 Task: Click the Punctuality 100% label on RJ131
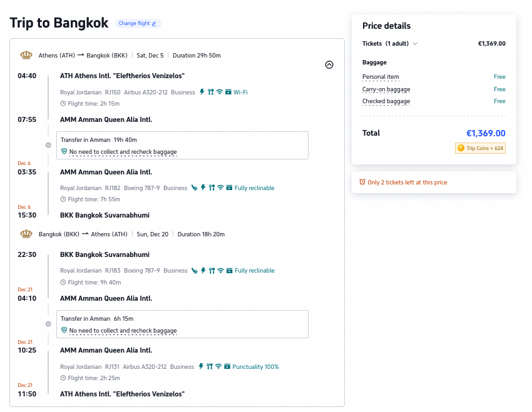coord(255,366)
